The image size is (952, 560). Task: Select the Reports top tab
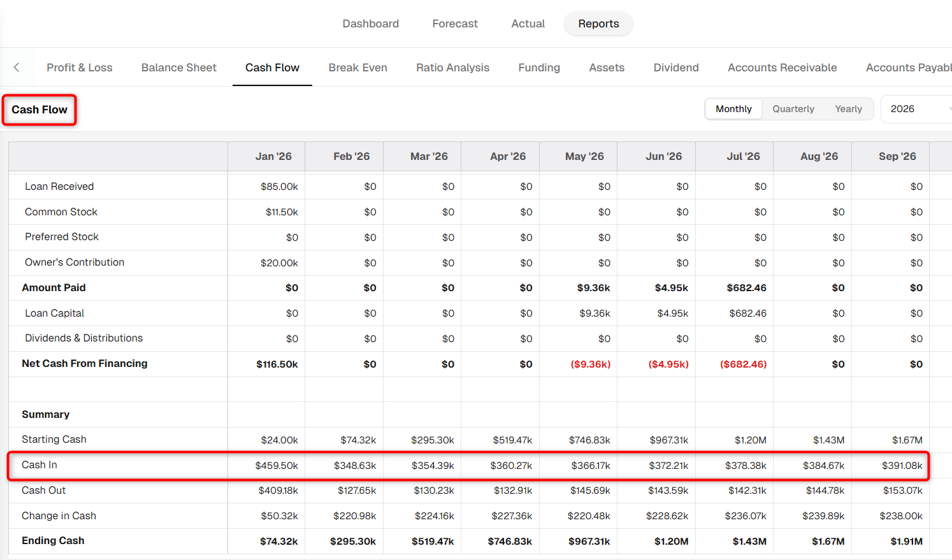coord(598,24)
